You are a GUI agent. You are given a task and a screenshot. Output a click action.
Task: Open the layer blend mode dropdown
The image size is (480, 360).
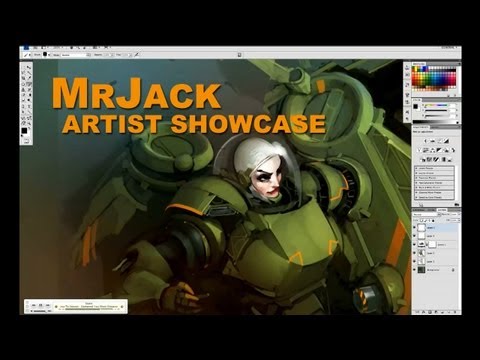pos(427,215)
